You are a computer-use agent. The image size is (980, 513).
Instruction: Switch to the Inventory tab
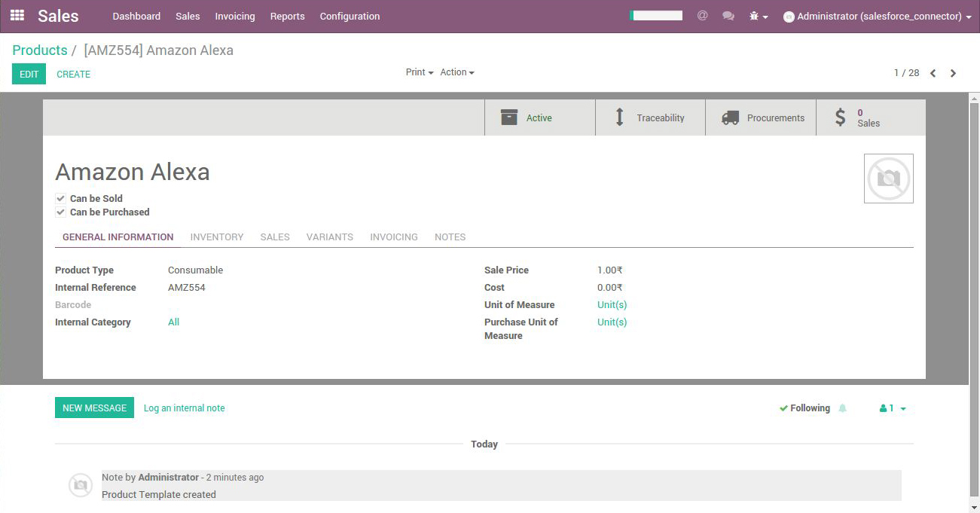pyautogui.click(x=217, y=237)
